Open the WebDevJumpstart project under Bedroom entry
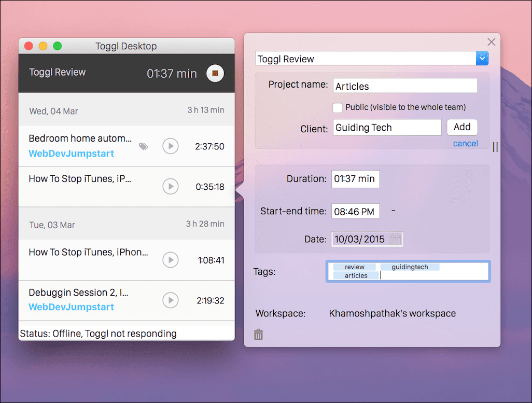The height and width of the screenshot is (403, 532). pos(71,154)
